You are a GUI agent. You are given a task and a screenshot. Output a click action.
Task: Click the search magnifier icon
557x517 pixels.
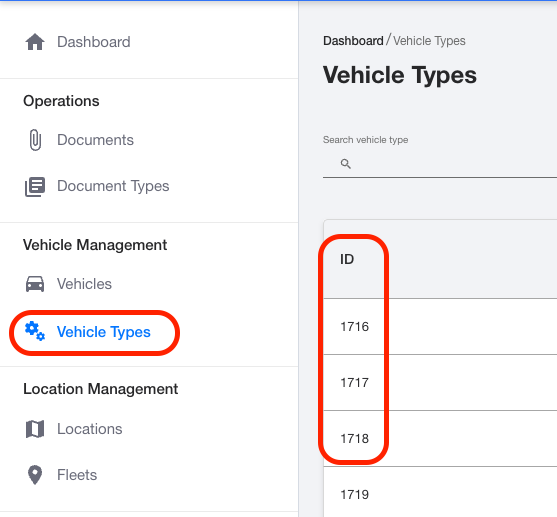point(346,164)
